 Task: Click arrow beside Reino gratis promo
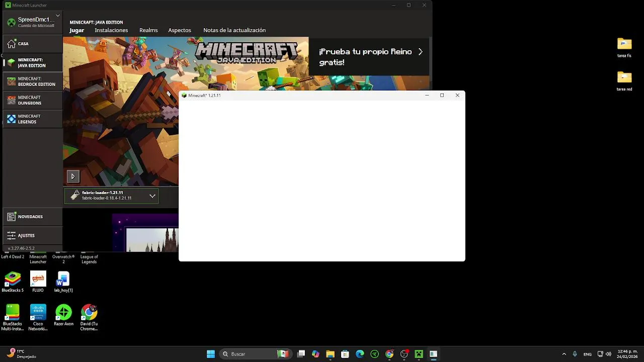420,52
